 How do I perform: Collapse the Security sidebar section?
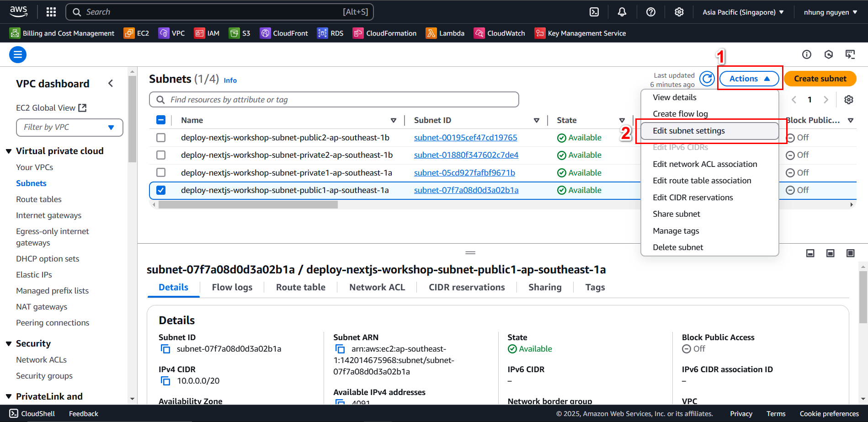9,344
